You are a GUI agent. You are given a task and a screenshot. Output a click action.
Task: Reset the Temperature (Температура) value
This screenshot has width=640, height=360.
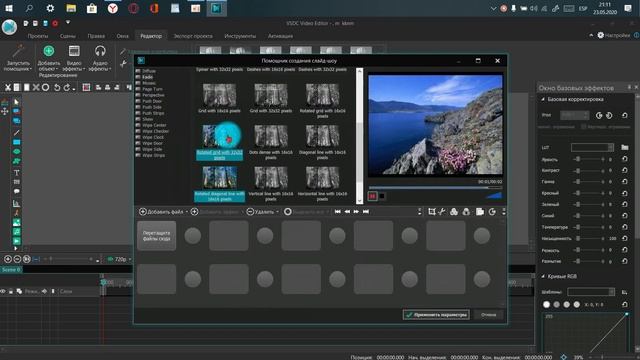pos(624,227)
